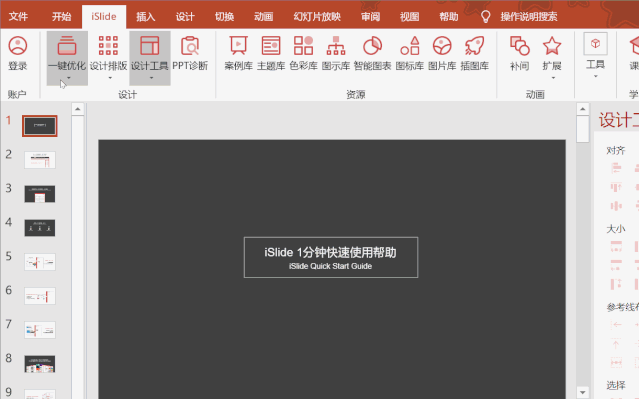Expand the 设计工具 dropdown arrow
The height and width of the screenshot is (399, 639).
(x=151, y=78)
